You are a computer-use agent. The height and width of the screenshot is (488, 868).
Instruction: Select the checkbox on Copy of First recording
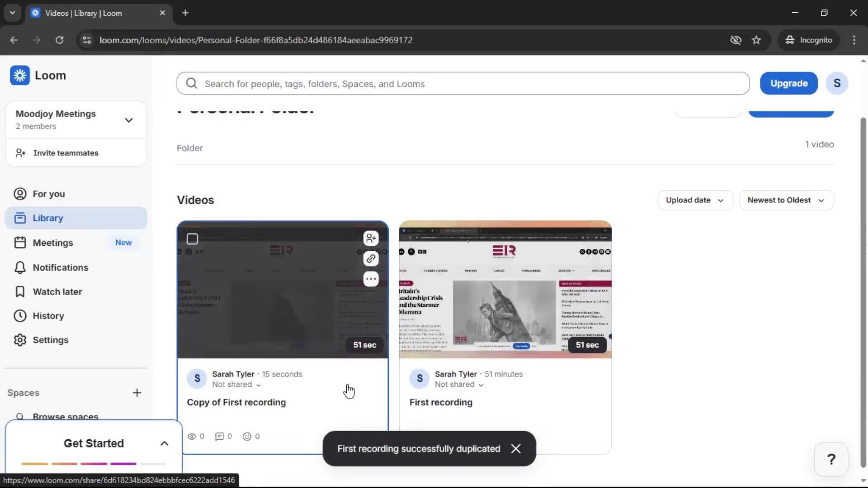click(192, 239)
